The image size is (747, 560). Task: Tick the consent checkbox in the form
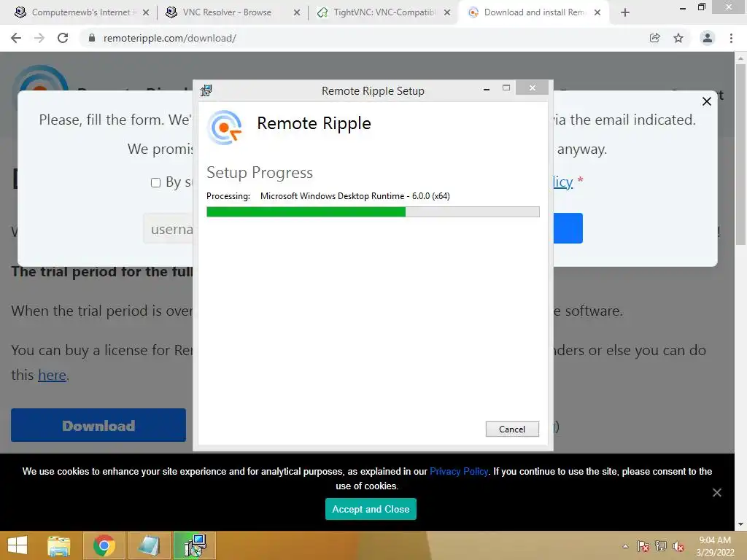pos(156,183)
